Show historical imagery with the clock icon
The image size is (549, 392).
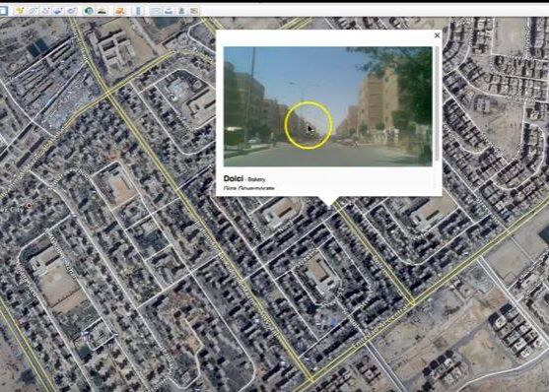[89, 11]
